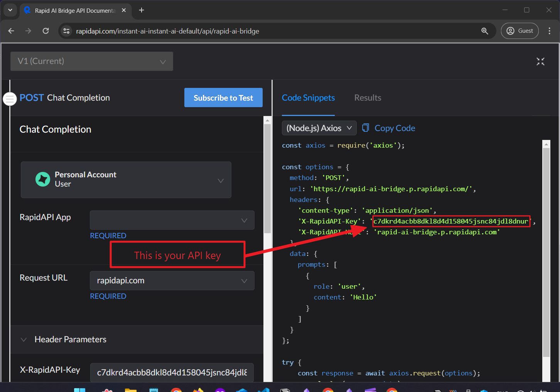Open the V1 (Current) version dropdown
Image resolution: width=560 pixels, height=392 pixels.
point(92,61)
